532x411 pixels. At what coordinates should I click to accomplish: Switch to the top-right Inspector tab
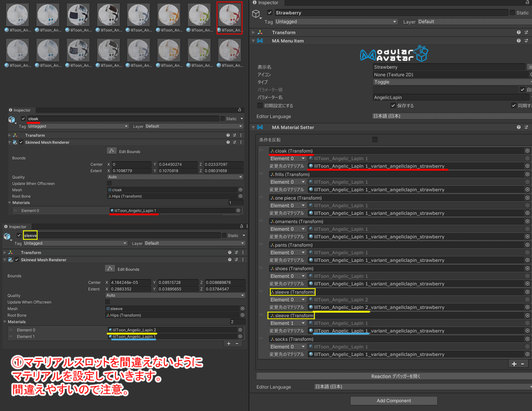[266, 3]
